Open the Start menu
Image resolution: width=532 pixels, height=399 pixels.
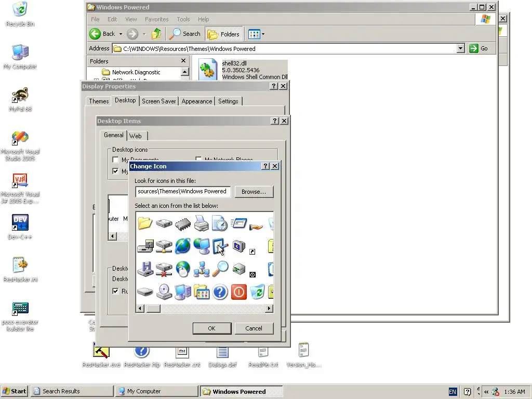pos(14,391)
